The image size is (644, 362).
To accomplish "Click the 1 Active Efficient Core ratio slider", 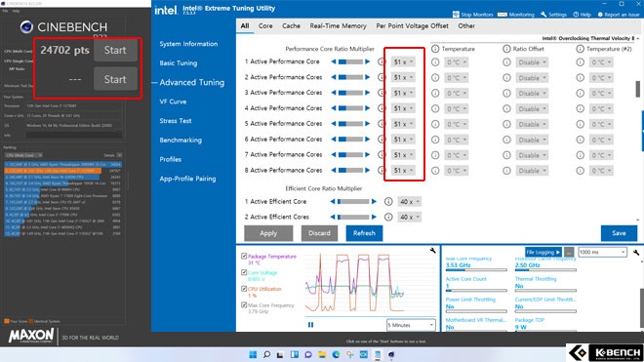I will click(x=353, y=201).
